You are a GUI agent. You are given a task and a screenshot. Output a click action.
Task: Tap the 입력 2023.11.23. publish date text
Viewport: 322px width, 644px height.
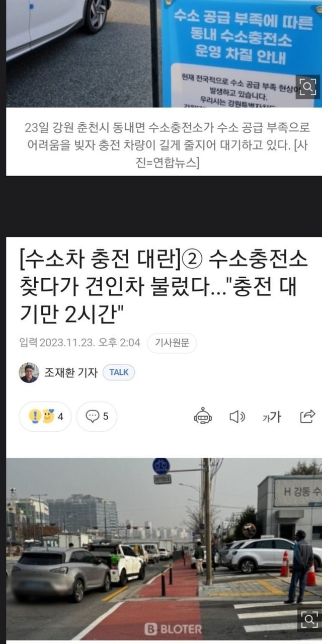[80, 343]
